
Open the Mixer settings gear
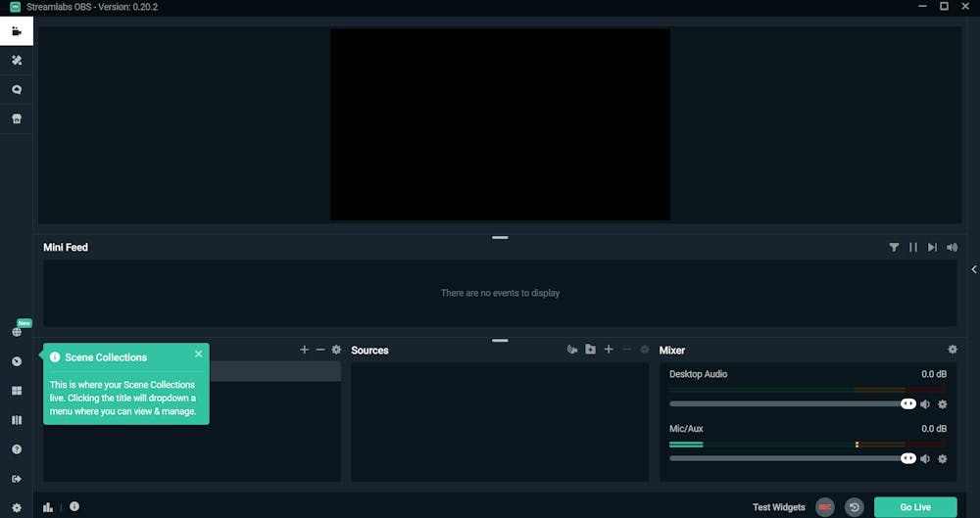point(952,350)
